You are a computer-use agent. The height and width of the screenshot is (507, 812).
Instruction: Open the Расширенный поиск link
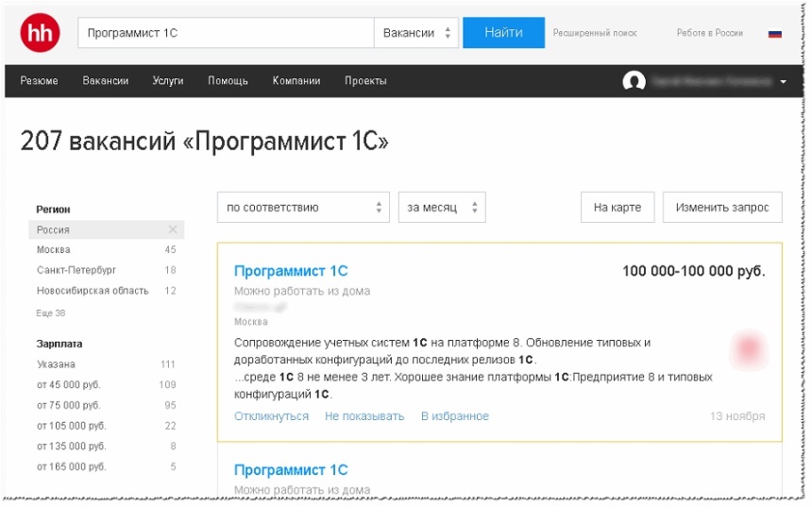tap(595, 33)
